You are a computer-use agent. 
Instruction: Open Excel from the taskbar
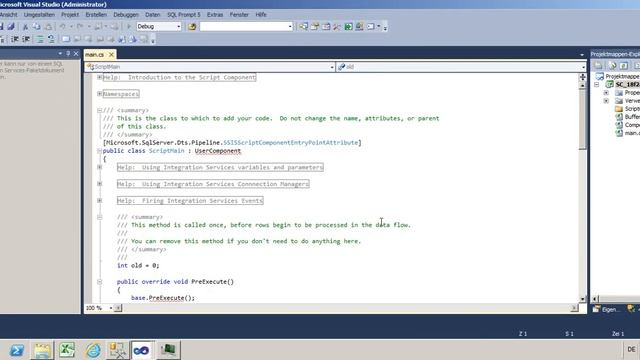(67, 350)
